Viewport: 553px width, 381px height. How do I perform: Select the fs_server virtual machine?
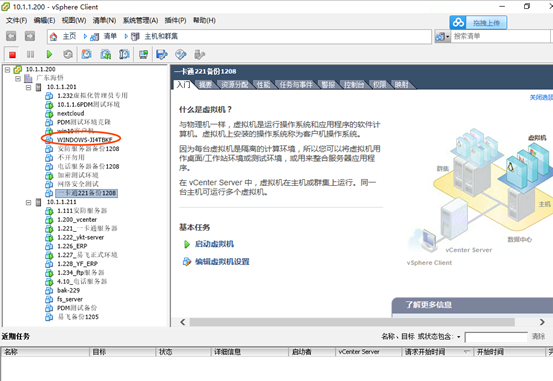click(x=70, y=299)
